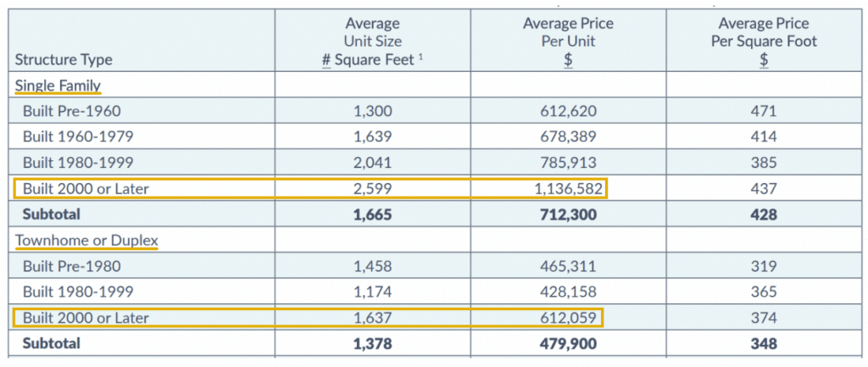Click the underlined Townhome or Duplex heading
The image size is (868, 367).
click(x=86, y=241)
